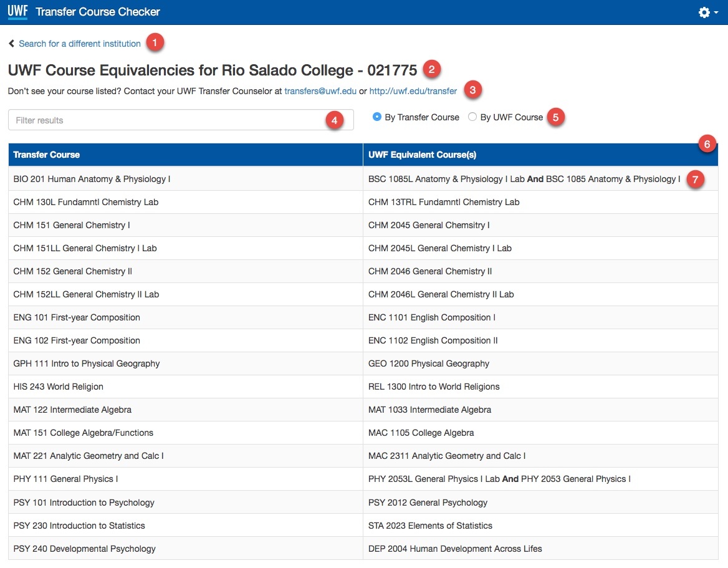The width and height of the screenshot is (728, 568).
Task: Click PSY 230 Introduction to Statistics cell
Action: (186, 526)
